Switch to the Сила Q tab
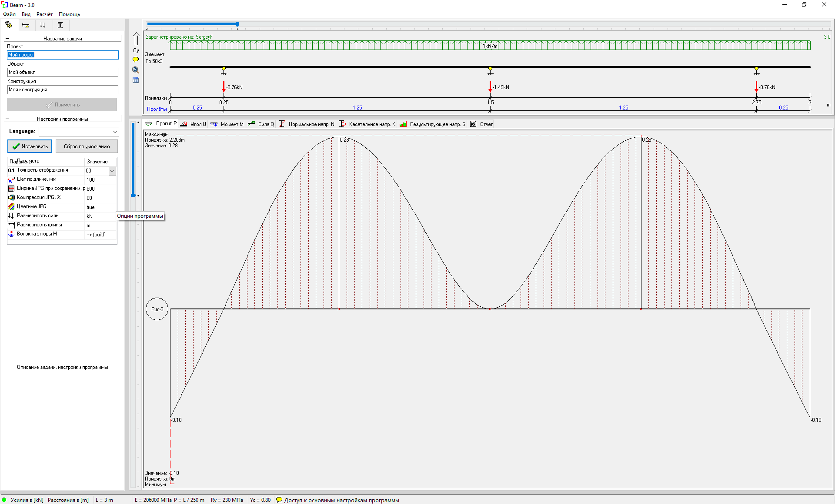Screen dimensions: 835x504 [261, 124]
